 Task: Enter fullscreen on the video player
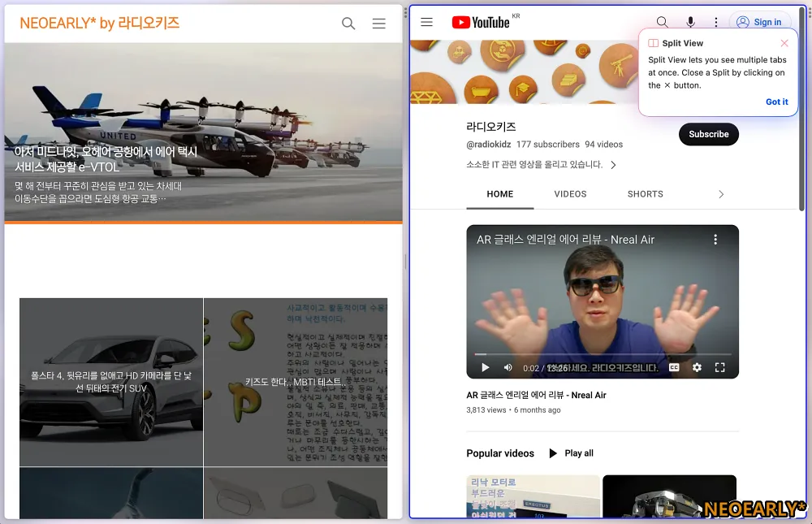pyautogui.click(x=719, y=367)
